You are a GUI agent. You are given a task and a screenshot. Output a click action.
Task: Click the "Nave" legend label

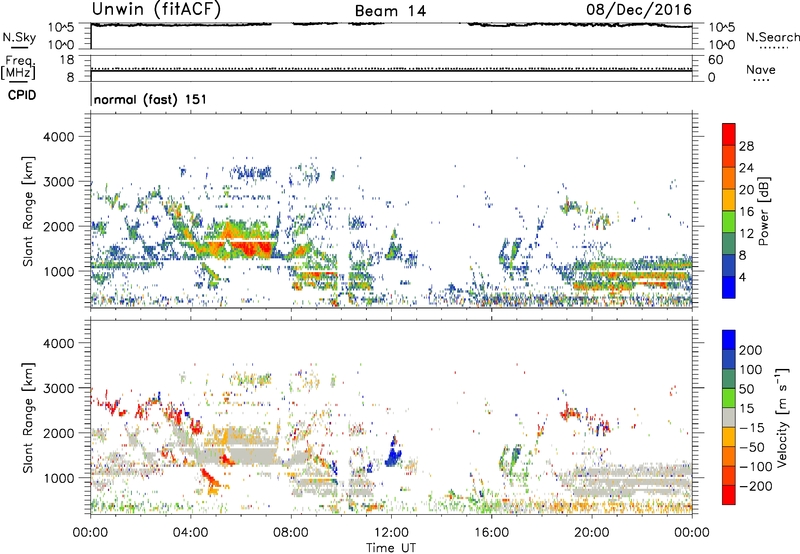[x=761, y=70]
